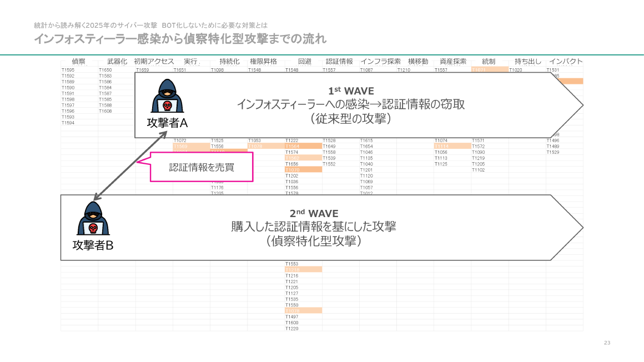Screen dimensions: 644x362
Task: Click the page number 23
Action: click(x=608, y=344)
